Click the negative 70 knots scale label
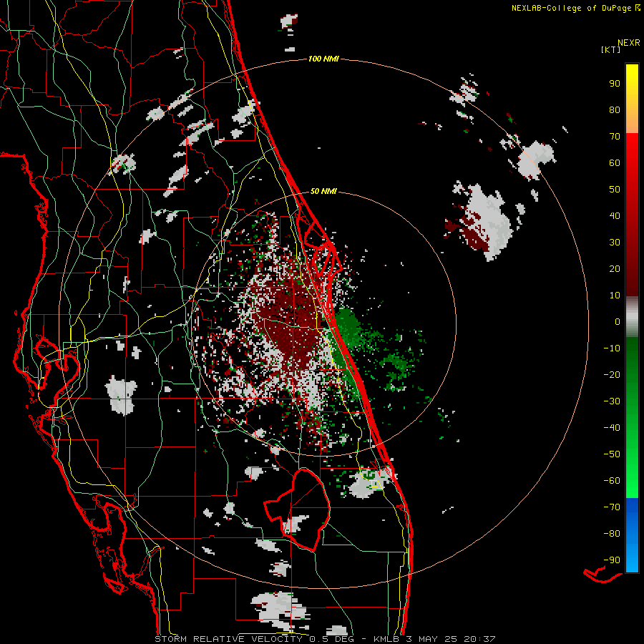The image size is (644, 644). coord(612,507)
